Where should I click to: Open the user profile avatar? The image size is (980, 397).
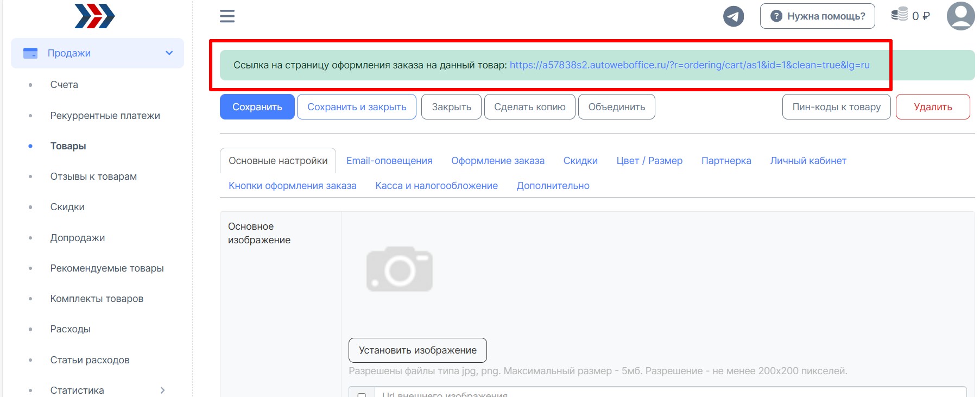tap(961, 16)
